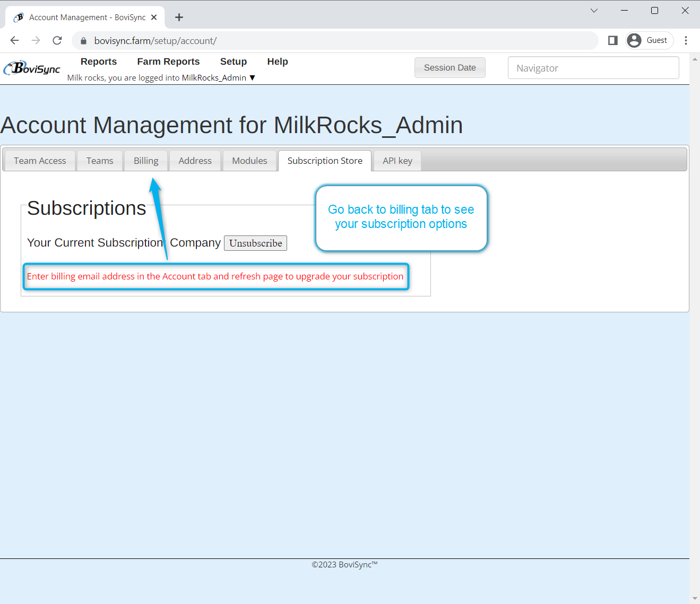Click the page scrollbar up arrow
Viewport: 700px width, 604px height.
tap(695, 59)
